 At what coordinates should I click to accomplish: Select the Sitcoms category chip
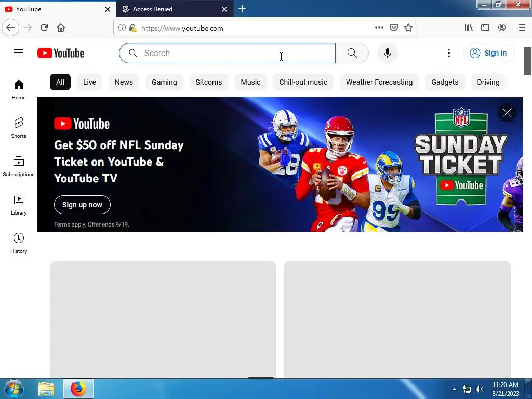tap(209, 82)
